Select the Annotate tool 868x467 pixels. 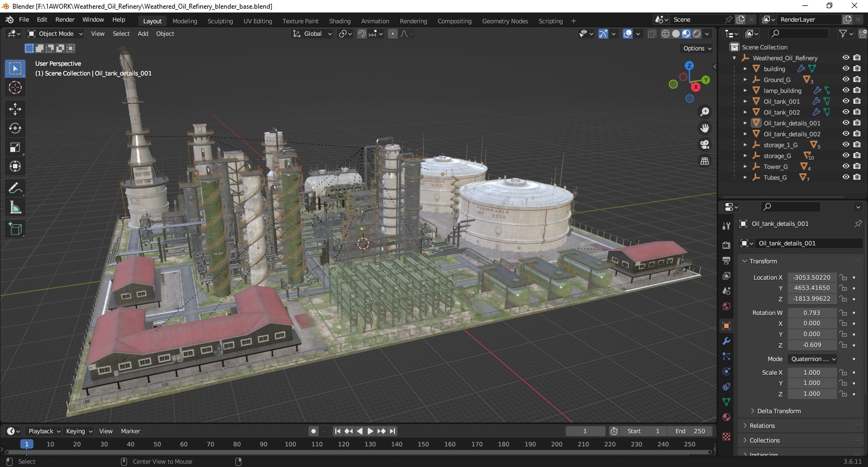click(x=15, y=188)
